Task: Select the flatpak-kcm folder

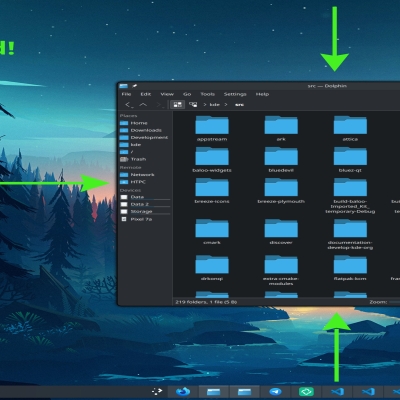Action: tap(350, 268)
